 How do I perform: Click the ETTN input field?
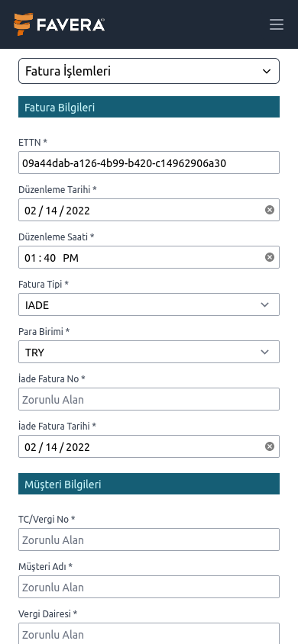149,163
